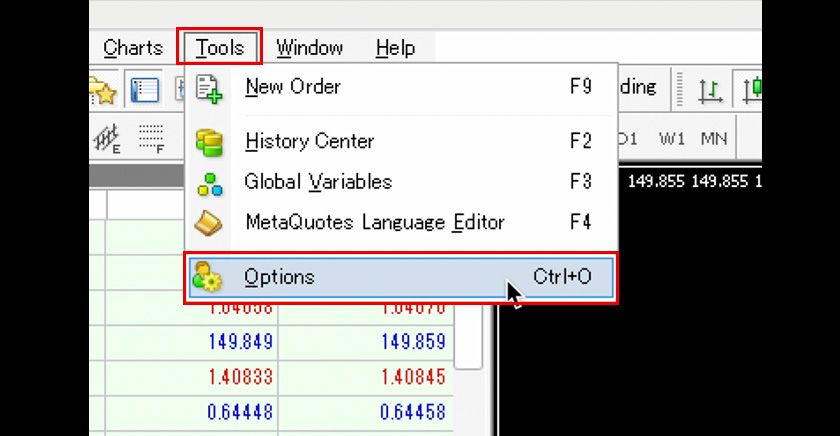Viewport: 840px width, 436px height.
Task: Select the candlestick chart toolbar icon
Action: click(751, 89)
